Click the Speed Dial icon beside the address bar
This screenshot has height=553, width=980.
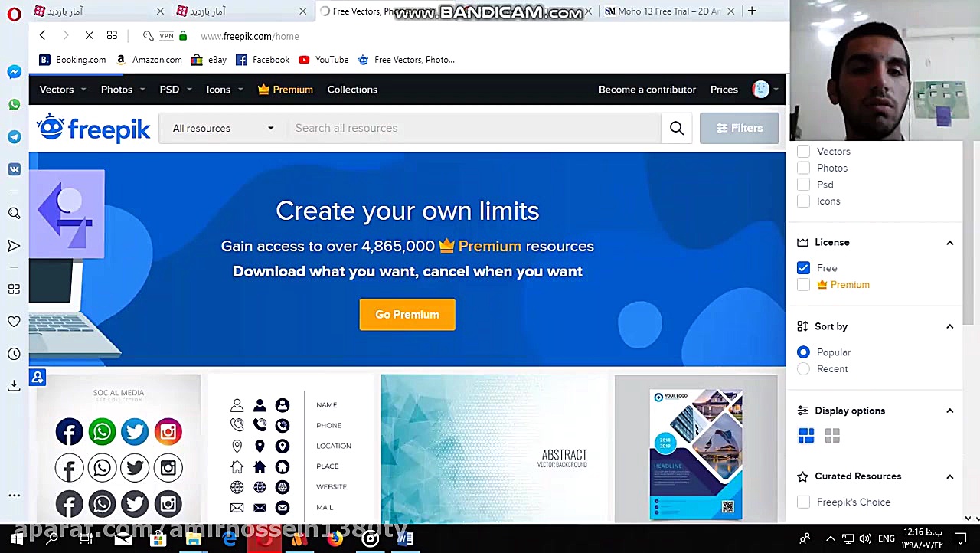click(112, 35)
